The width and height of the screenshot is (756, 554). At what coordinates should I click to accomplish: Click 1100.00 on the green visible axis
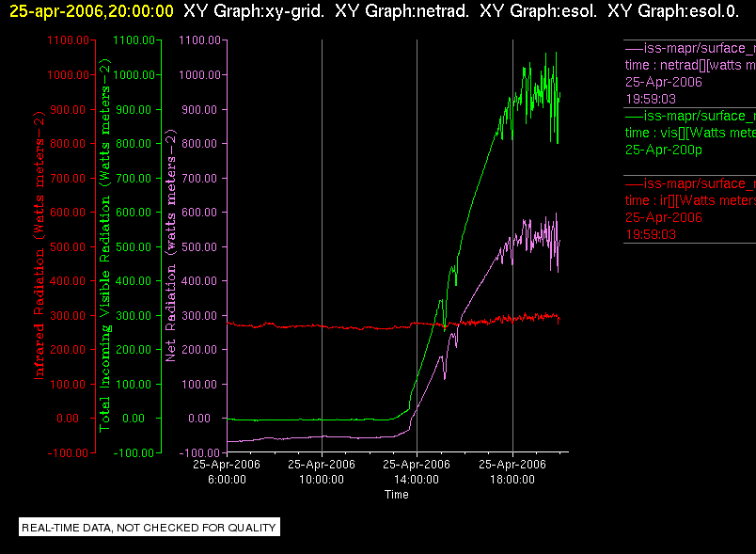tap(134, 40)
